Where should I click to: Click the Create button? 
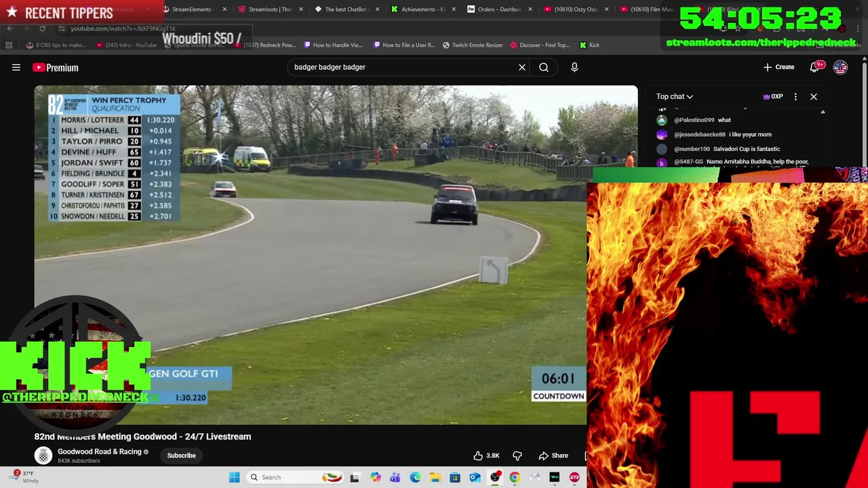[778, 67]
